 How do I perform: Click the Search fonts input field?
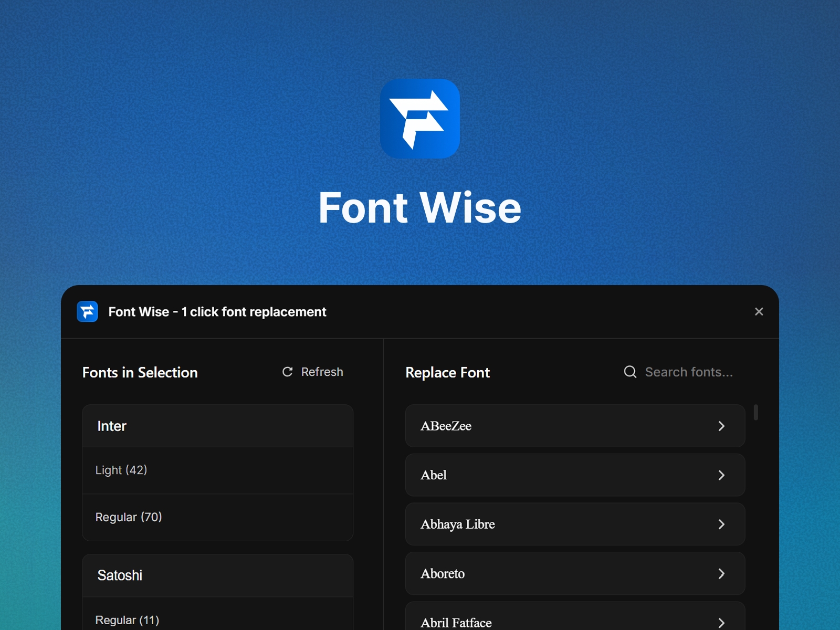pyautogui.click(x=689, y=372)
